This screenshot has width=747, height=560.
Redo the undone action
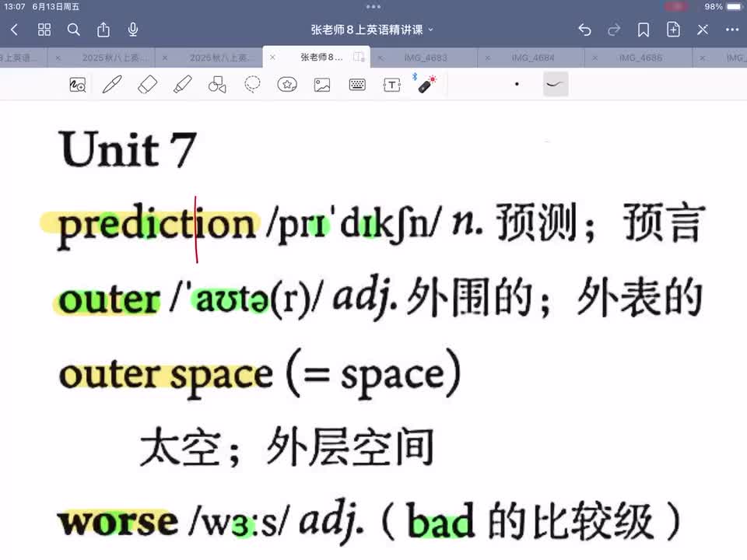[614, 30]
